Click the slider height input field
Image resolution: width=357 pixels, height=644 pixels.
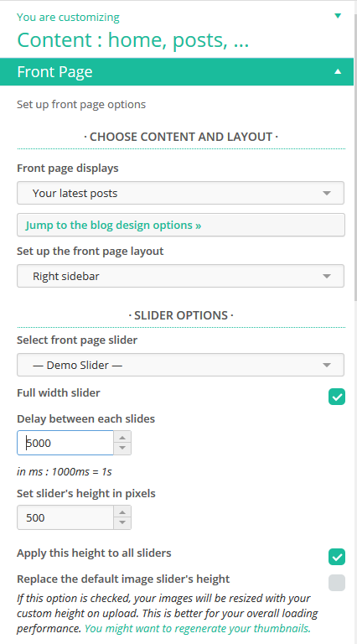pos(65,517)
